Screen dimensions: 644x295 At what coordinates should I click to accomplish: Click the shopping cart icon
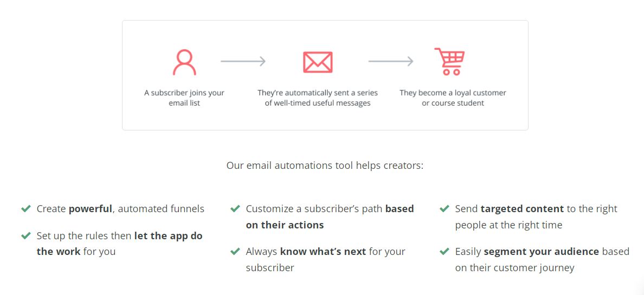pyautogui.click(x=450, y=62)
